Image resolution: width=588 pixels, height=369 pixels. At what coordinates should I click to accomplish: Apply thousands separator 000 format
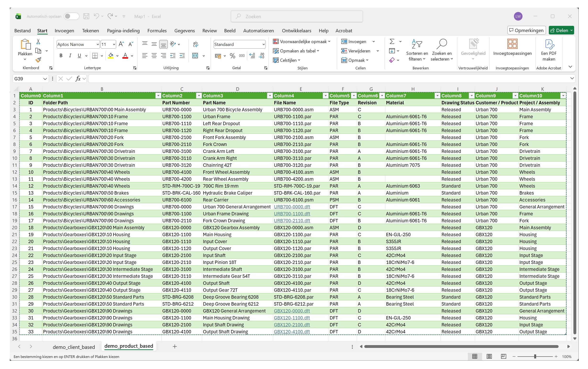242,56
